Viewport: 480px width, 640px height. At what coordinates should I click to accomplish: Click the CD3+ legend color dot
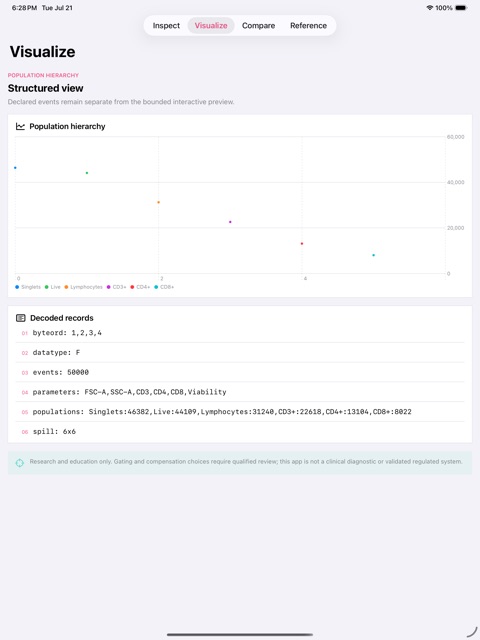(x=109, y=287)
